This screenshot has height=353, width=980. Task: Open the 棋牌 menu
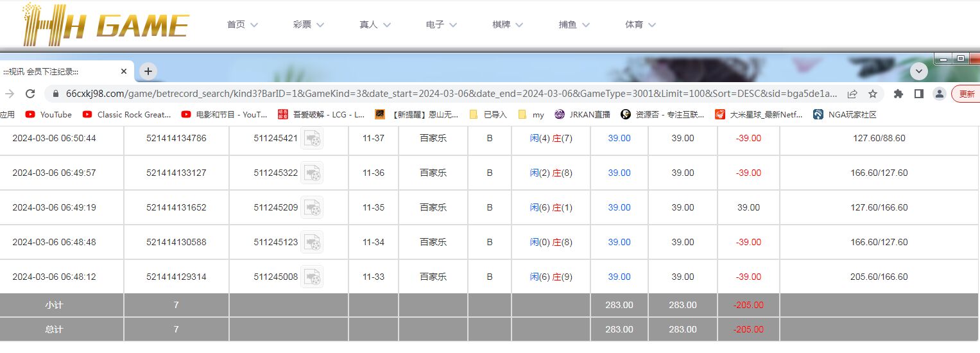point(508,24)
